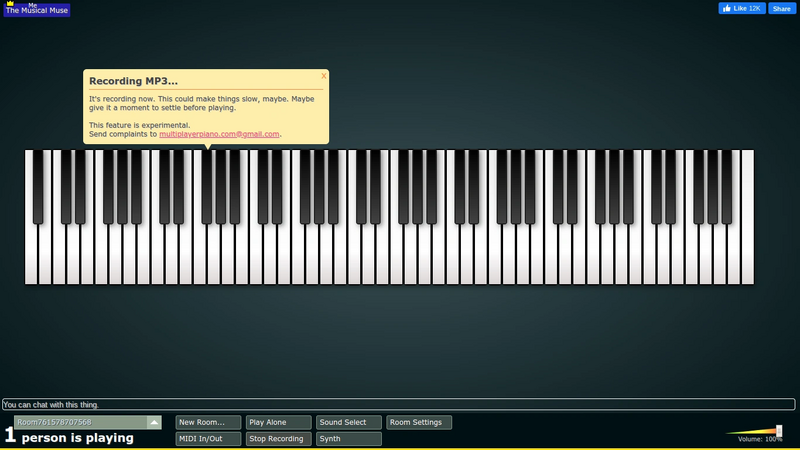Viewport: 800px width, 450px height.
Task: Click the Recording MP3... notification title
Action: pyautogui.click(x=133, y=81)
